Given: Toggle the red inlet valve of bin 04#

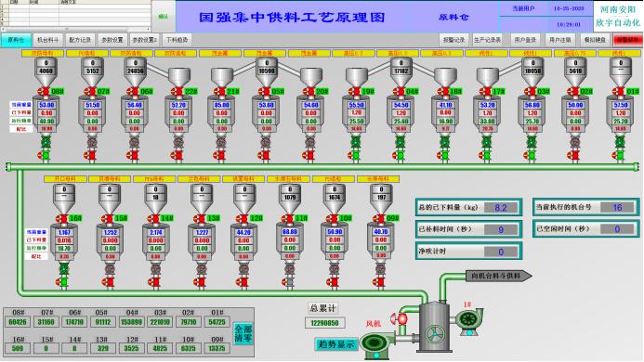Looking at the screenshot, I should pos(399,91).
